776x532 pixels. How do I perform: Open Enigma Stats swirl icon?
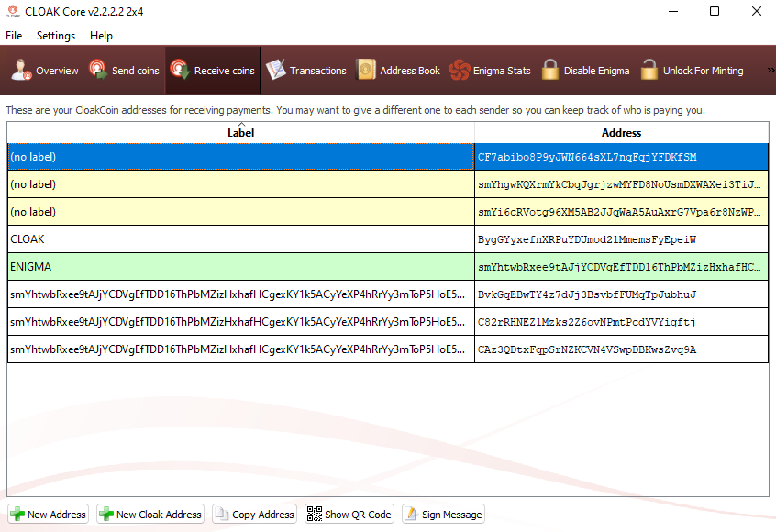[x=459, y=70]
